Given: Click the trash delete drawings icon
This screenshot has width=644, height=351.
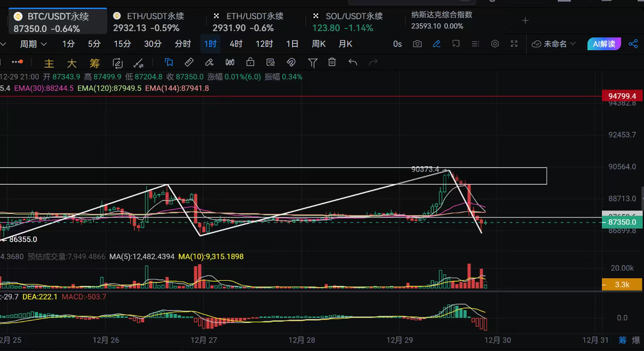Looking at the screenshot, I should (x=332, y=63).
